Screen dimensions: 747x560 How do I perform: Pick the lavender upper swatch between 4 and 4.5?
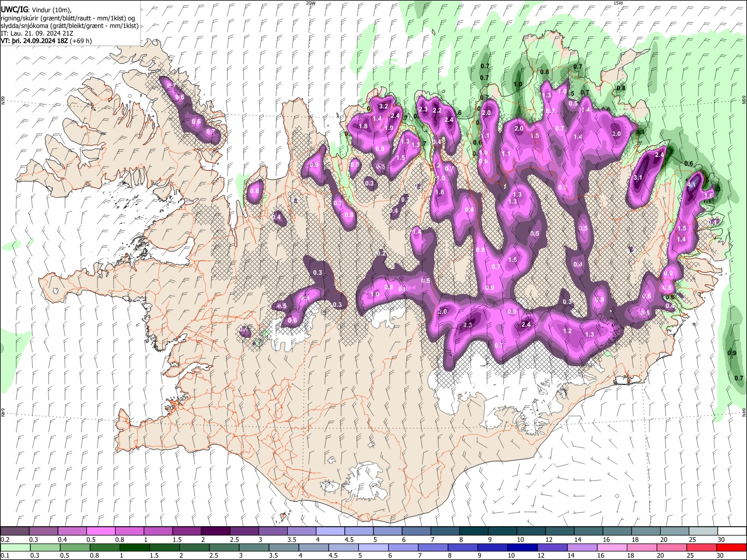[x=330, y=531]
